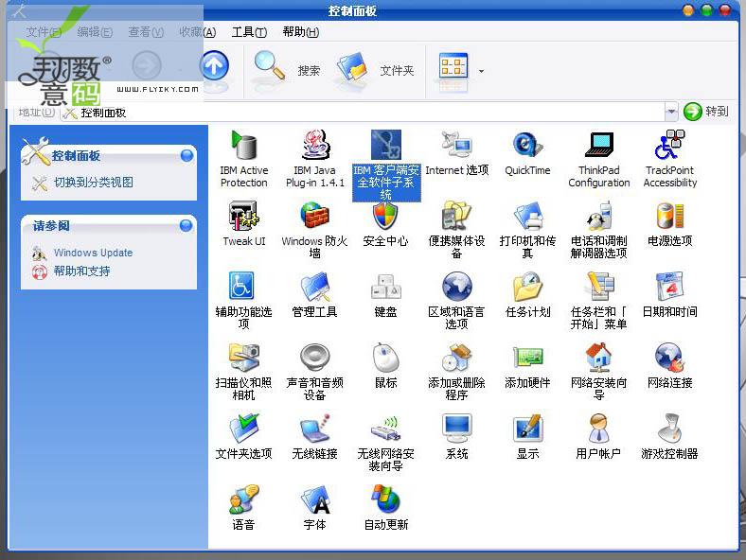Collapse the 控制面板 sidebar section
This screenshot has width=746, height=560.
187,155
